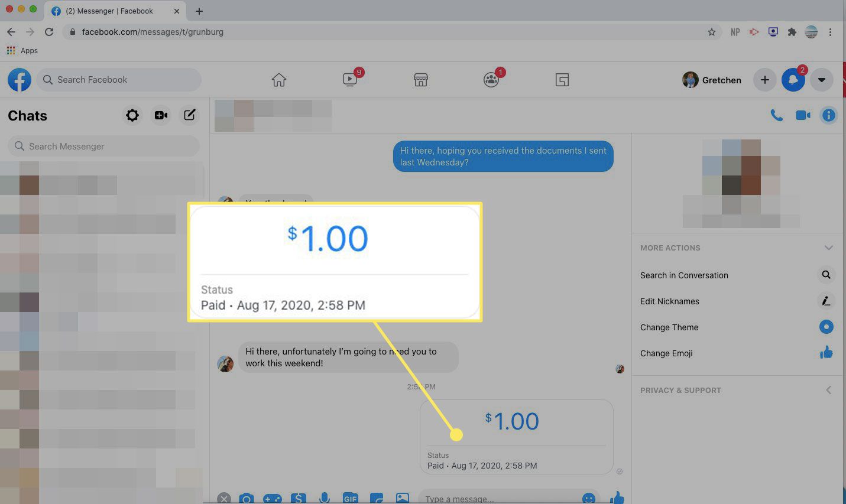846x504 pixels.
Task: Toggle the conversation information panel
Action: 829,115
